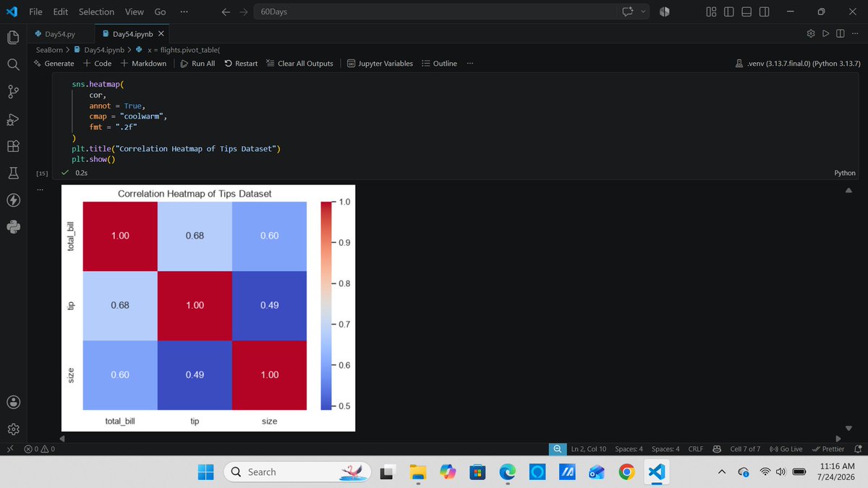
Task: Open the heatmap cell output actions ellipsis
Action: tap(41, 190)
